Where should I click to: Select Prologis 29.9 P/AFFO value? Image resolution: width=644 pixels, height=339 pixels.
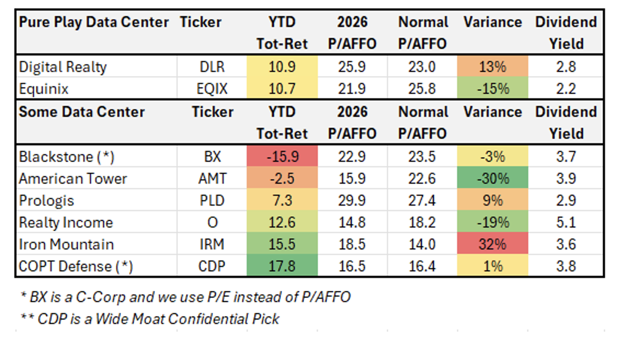[x=352, y=200]
